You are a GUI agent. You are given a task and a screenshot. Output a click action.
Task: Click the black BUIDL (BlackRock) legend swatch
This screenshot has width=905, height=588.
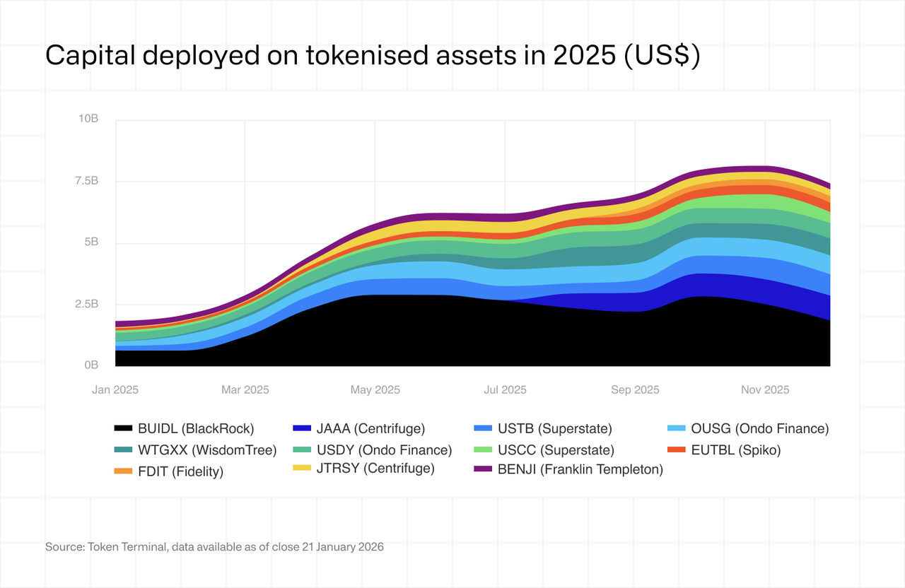tap(123, 428)
